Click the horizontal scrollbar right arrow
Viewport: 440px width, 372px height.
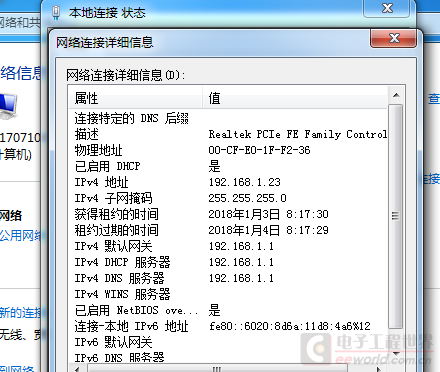tap(379, 369)
